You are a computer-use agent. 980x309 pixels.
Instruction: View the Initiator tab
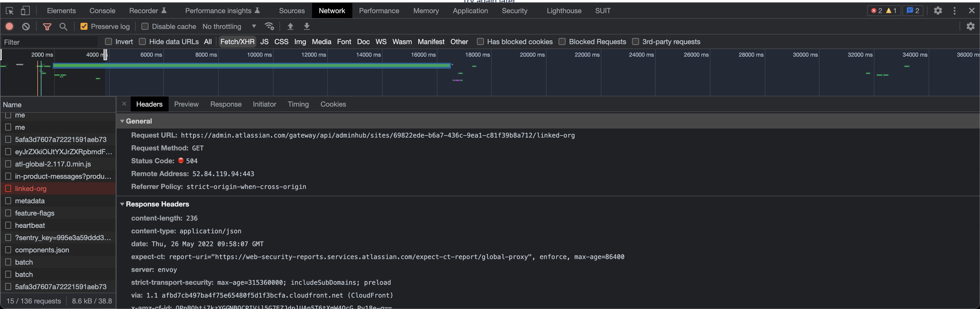pos(265,104)
